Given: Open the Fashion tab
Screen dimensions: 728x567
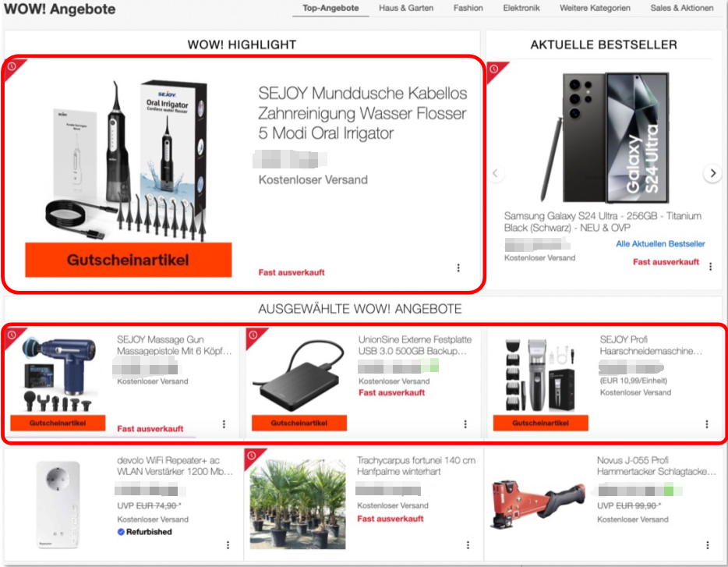Looking at the screenshot, I should point(468,8).
